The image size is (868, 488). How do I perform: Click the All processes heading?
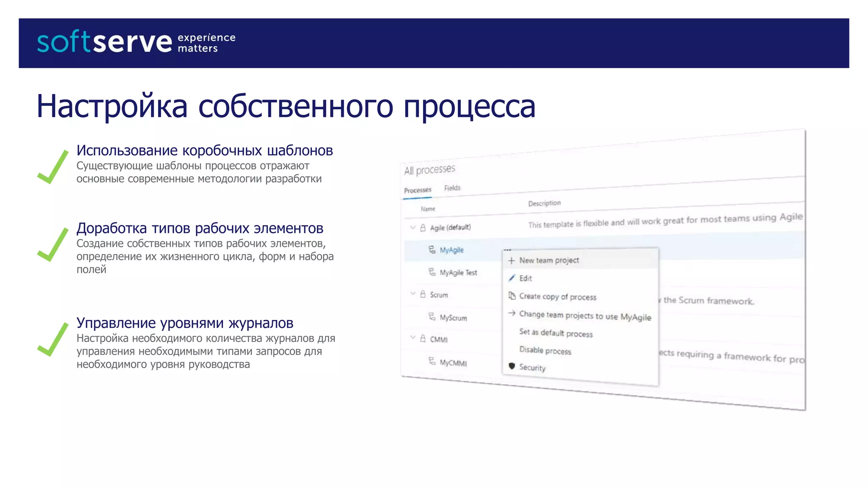pos(429,170)
